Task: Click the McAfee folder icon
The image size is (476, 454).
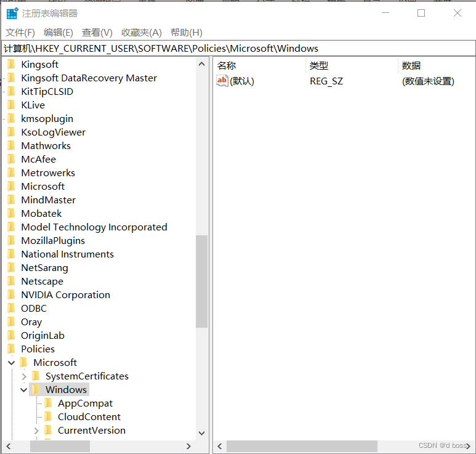Action: [x=11, y=159]
